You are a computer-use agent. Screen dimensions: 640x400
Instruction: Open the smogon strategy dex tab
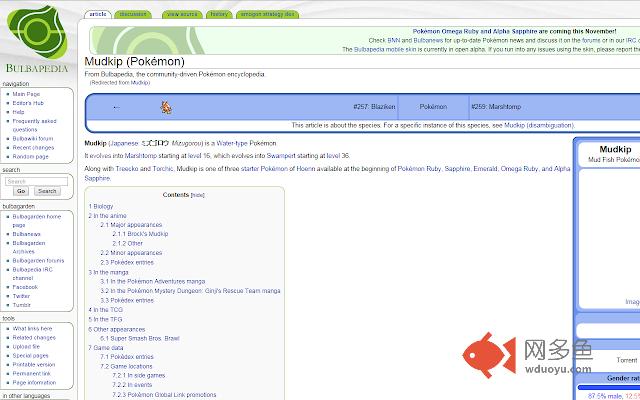click(x=267, y=14)
